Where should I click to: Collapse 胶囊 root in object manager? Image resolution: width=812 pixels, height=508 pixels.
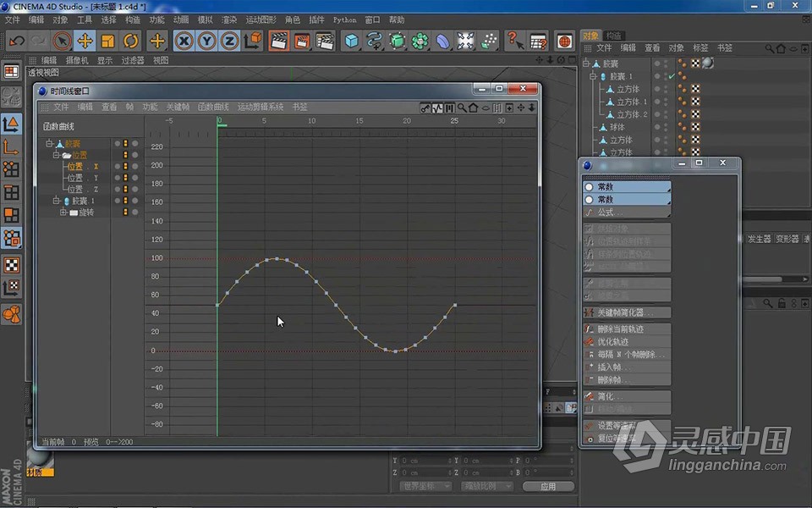click(x=586, y=63)
